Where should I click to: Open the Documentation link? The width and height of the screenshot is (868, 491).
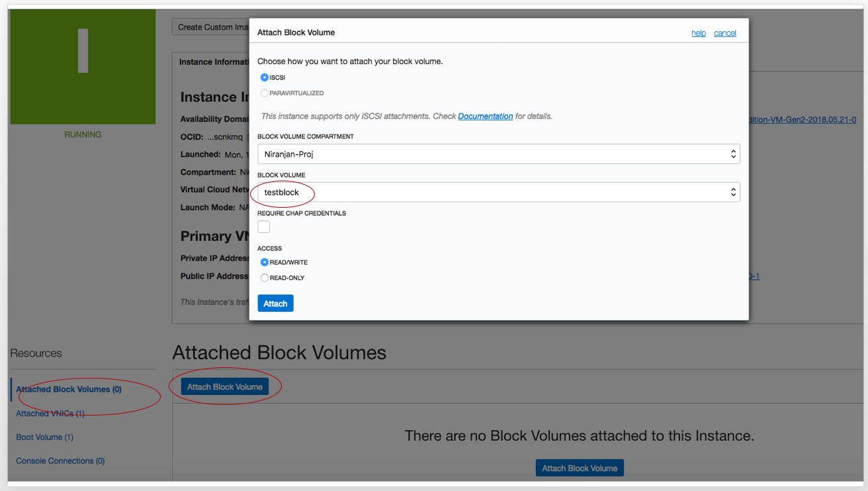coord(485,116)
